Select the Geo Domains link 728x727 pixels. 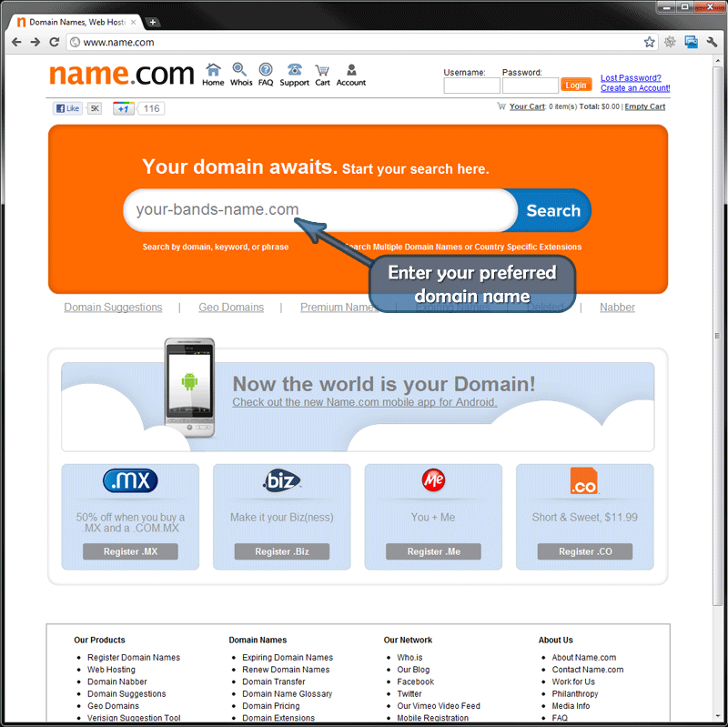(x=231, y=308)
